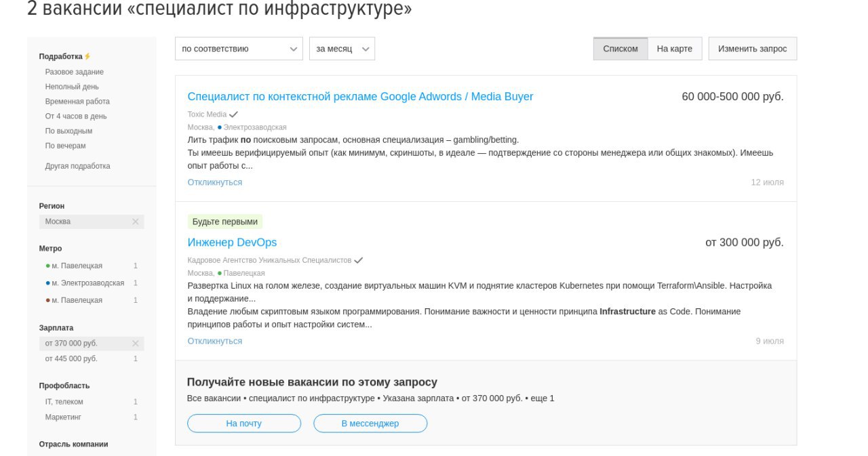Viewport: 868px width, 456px height.
Task: Clear the от 370 000 руб. salary filter
Action: pyautogui.click(x=135, y=344)
